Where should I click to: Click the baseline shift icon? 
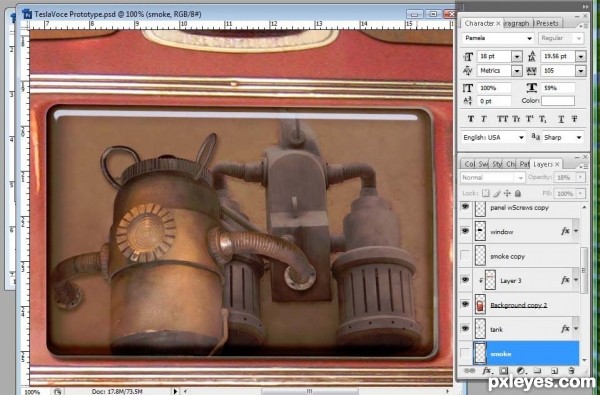(468, 101)
